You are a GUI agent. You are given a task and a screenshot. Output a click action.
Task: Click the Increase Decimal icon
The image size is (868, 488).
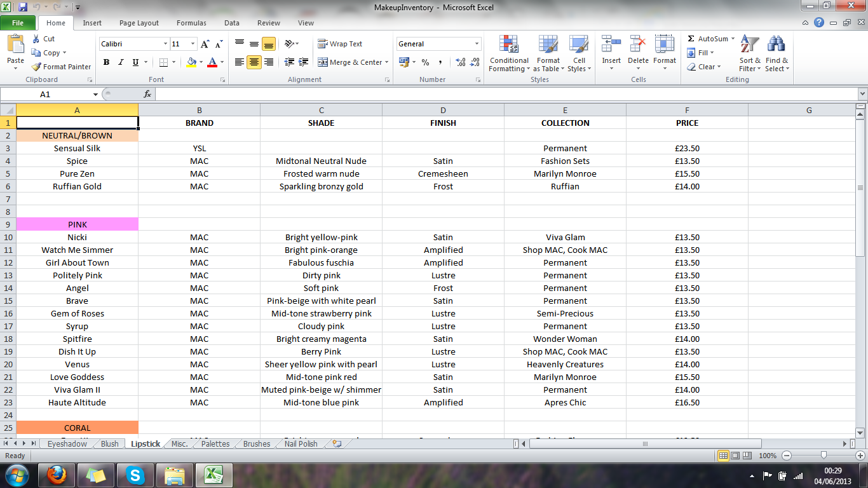coord(460,62)
